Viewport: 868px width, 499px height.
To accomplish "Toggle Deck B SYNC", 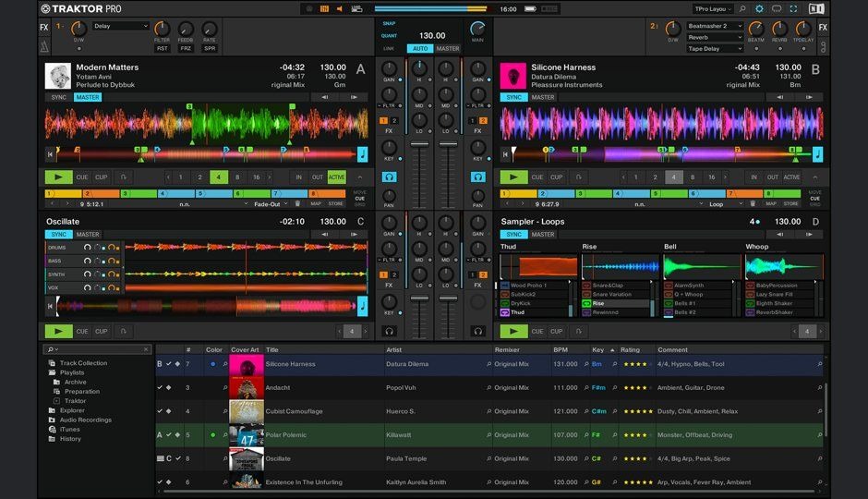I will point(513,97).
